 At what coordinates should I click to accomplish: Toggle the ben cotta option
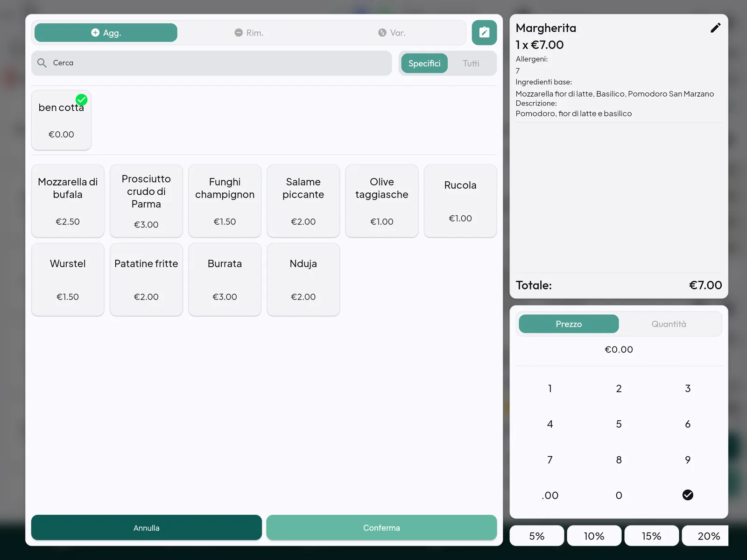pos(61,121)
